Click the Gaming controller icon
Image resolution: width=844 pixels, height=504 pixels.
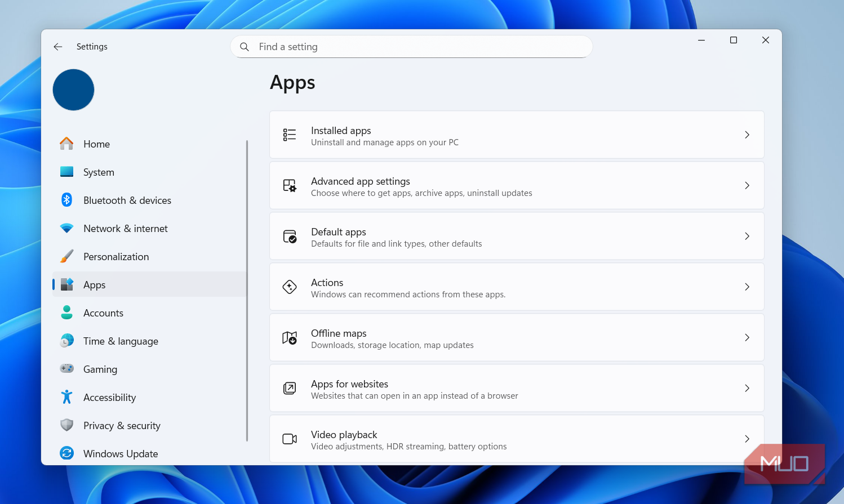[x=66, y=368]
